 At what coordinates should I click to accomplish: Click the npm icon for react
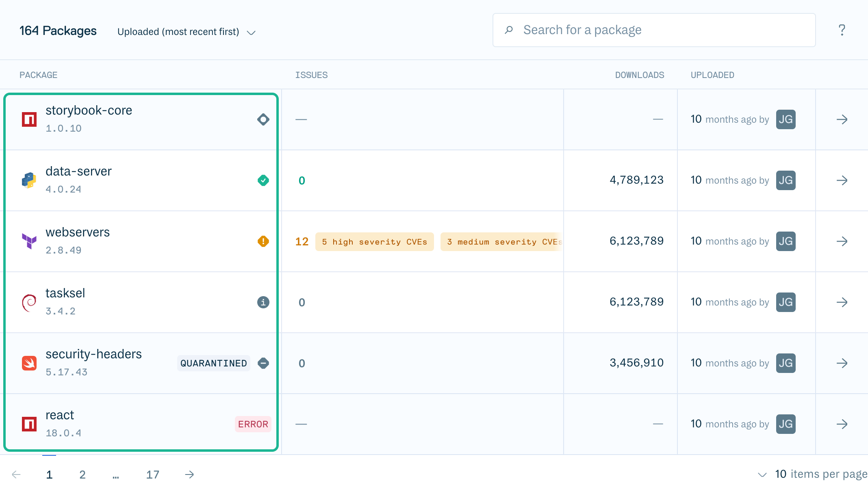click(29, 424)
